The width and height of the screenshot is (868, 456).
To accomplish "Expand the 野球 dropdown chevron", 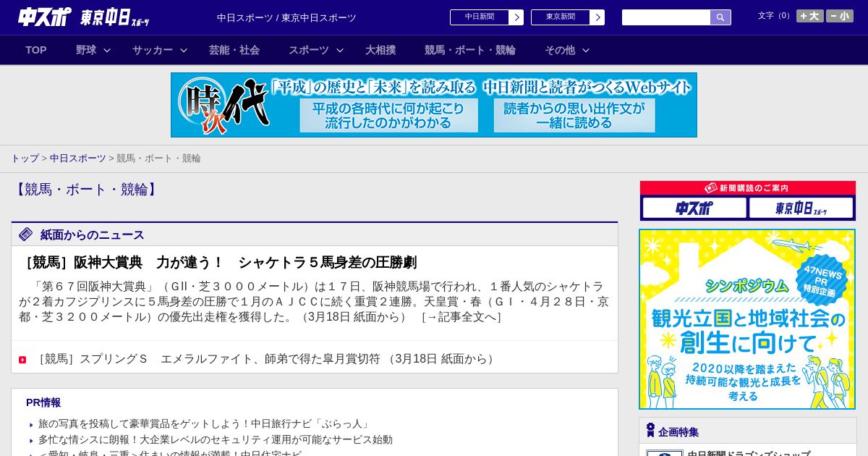I will tap(107, 50).
